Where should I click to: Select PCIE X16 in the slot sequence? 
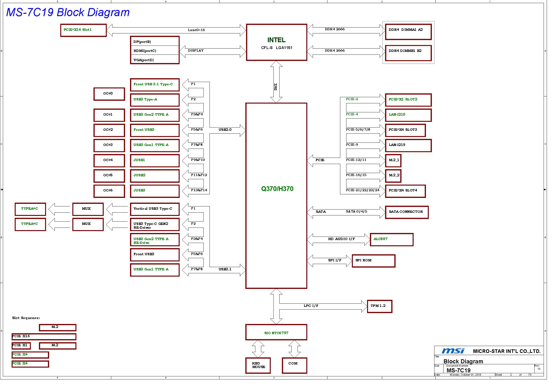pos(44,337)
